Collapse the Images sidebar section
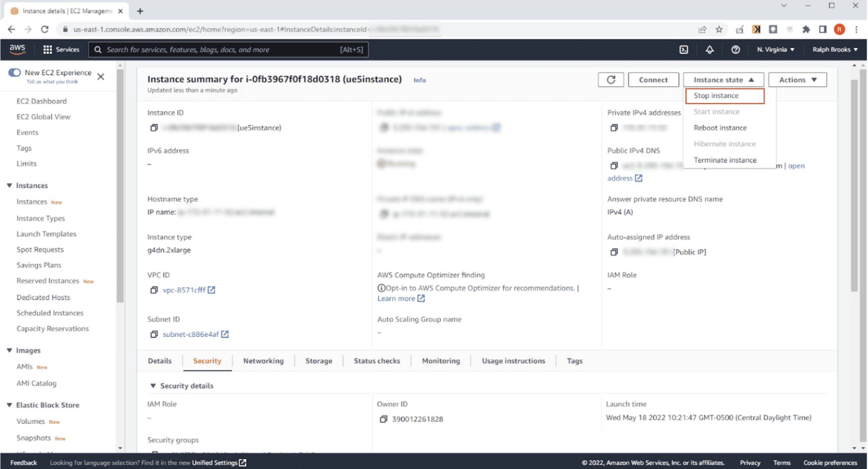The width and height of the screenshot is (868, 469). point(9,350)
